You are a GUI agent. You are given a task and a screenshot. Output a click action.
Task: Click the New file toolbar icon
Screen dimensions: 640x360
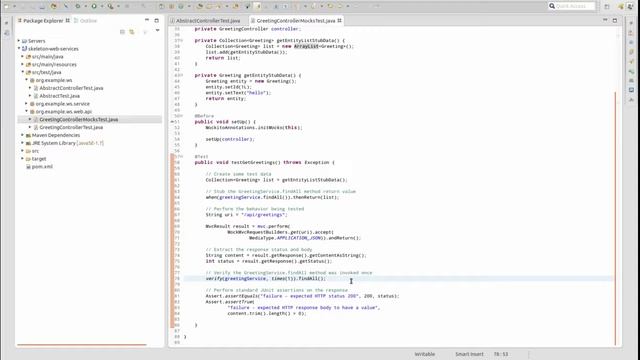click(7, 6)
